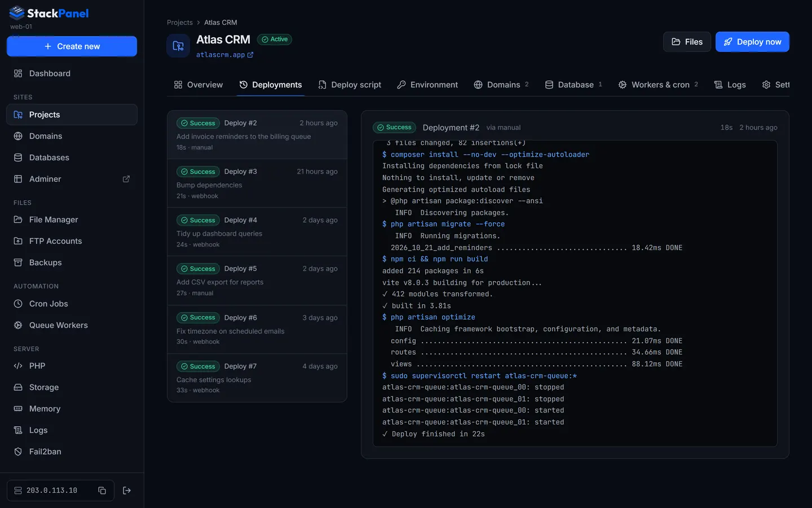Select Deploy #4 Tidy up dashboard queries

(x=257, y=232)
